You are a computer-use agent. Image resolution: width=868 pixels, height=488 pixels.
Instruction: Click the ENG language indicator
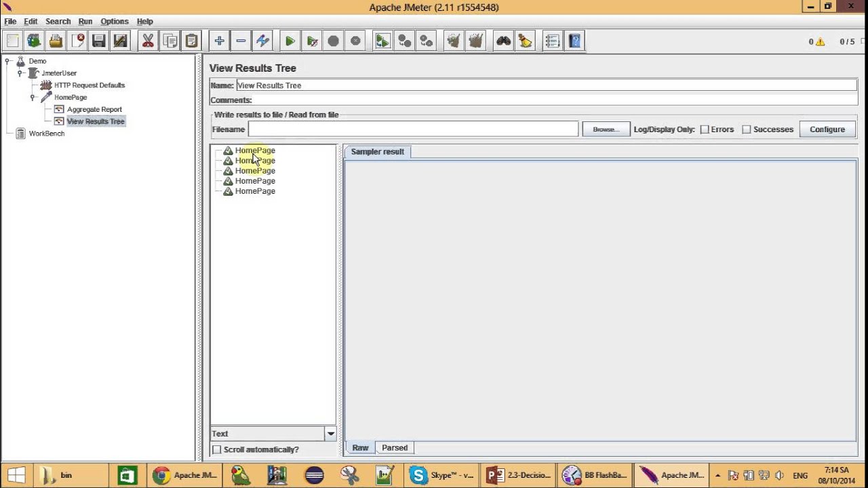pyautogui.click(x=800, y=476)
